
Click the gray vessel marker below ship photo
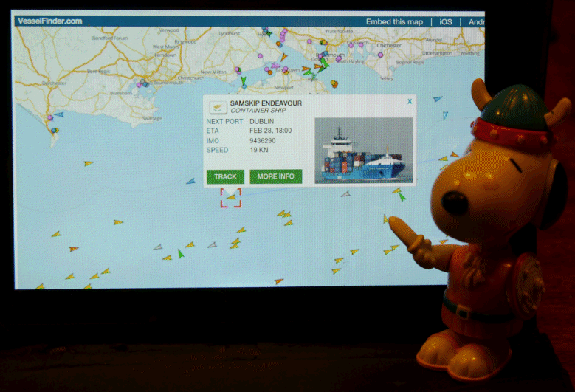point(345,194)
